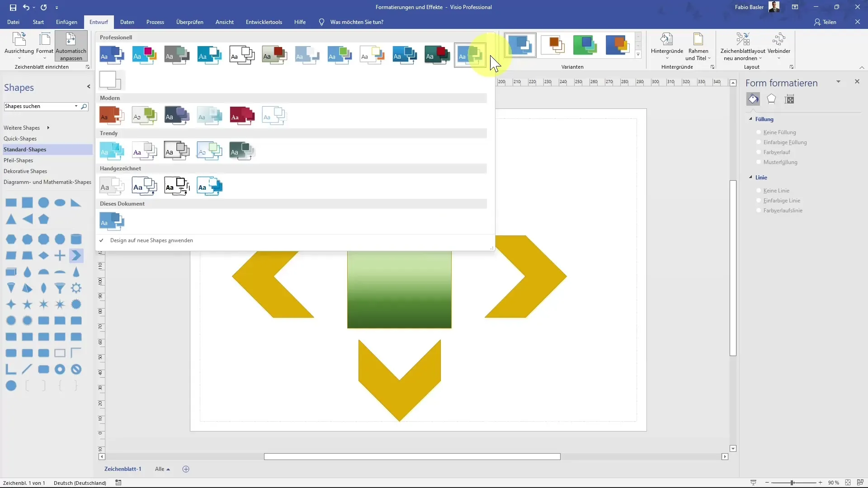Switch to the Prozess tab

click(x=155, y=22)
